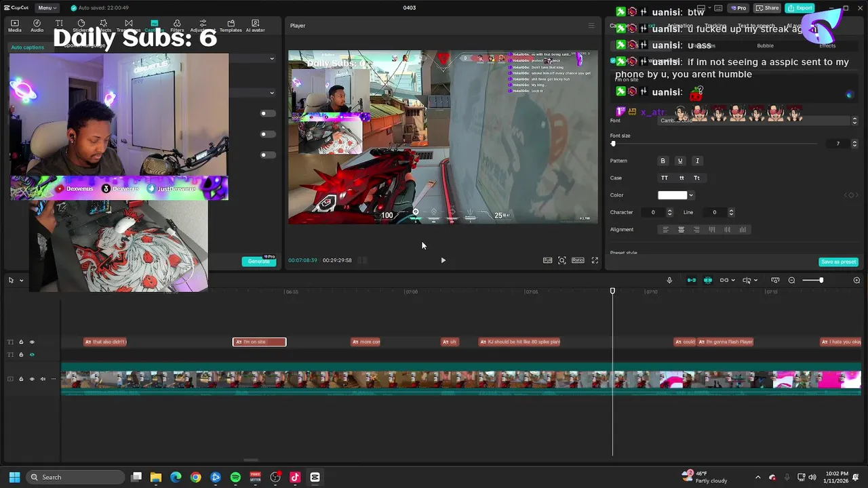Toggle timeline main track magnet
Image resolution: width=868 pixels, height=488 pixels.
pos(692,280)
